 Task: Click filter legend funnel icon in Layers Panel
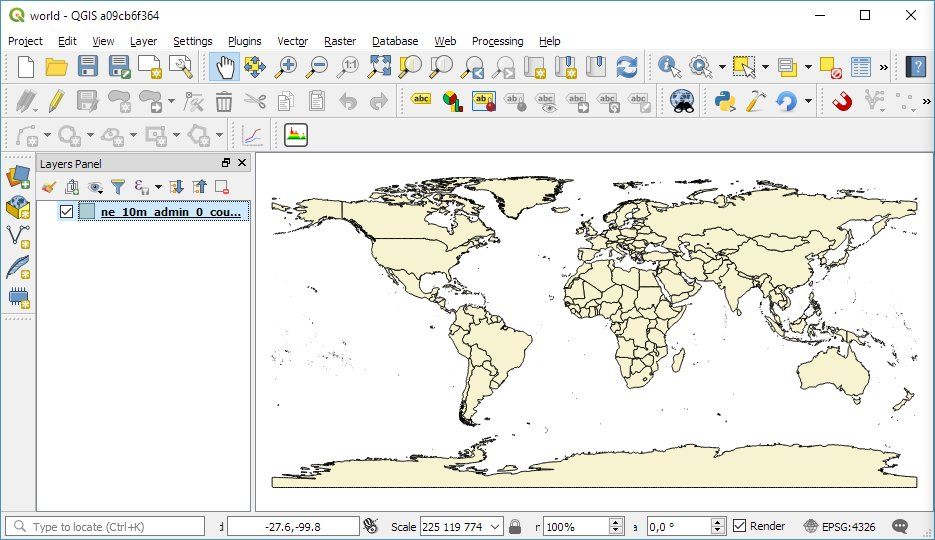118,187
